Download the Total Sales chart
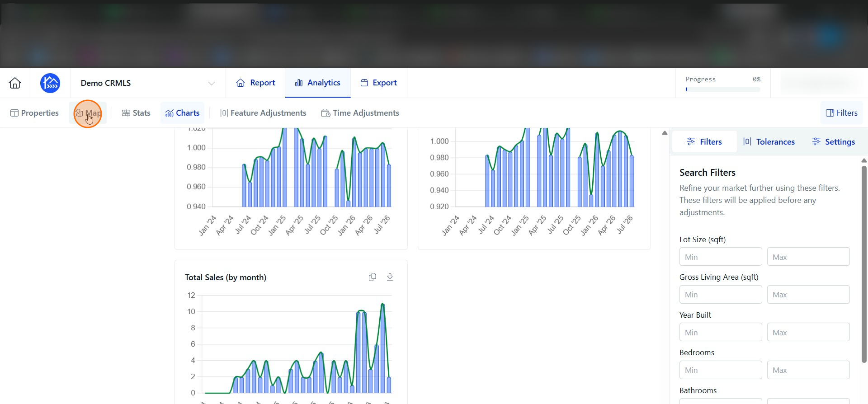Image resolution: width=868 pixels, height=404 pixels. [x=390, y=277]
